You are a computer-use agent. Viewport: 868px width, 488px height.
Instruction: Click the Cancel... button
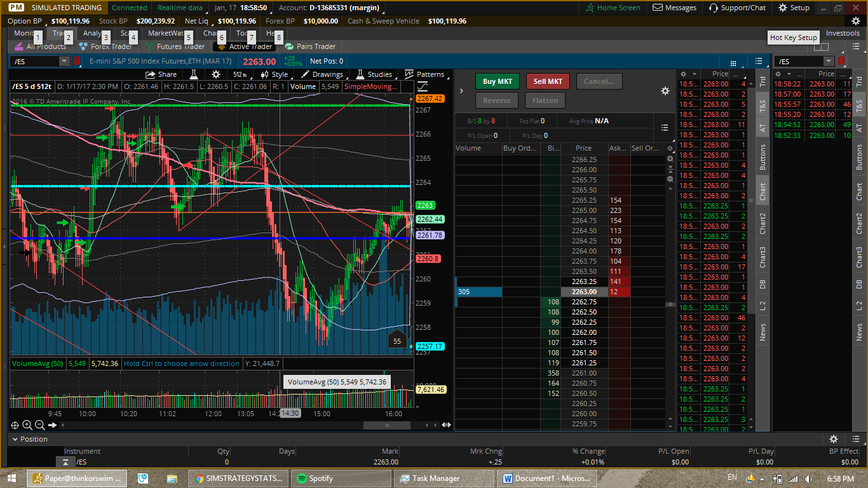[x=599, y=81]
